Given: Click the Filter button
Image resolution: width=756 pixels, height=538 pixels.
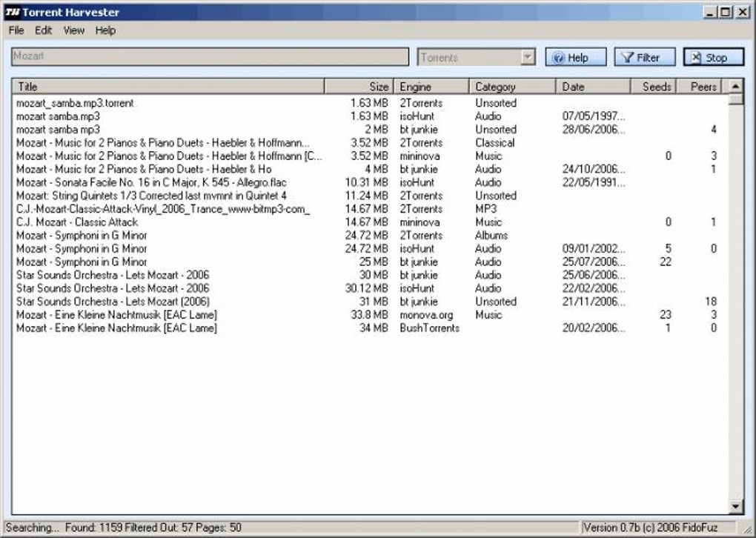Looking at the screenshot, I should click(x=645, y=57).
